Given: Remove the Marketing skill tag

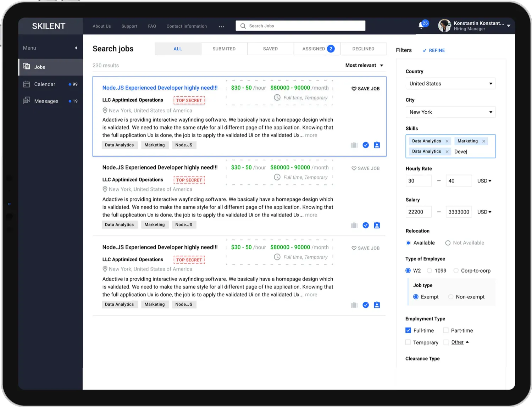Looking at the screenshot, I should click(x=483, y=141).
